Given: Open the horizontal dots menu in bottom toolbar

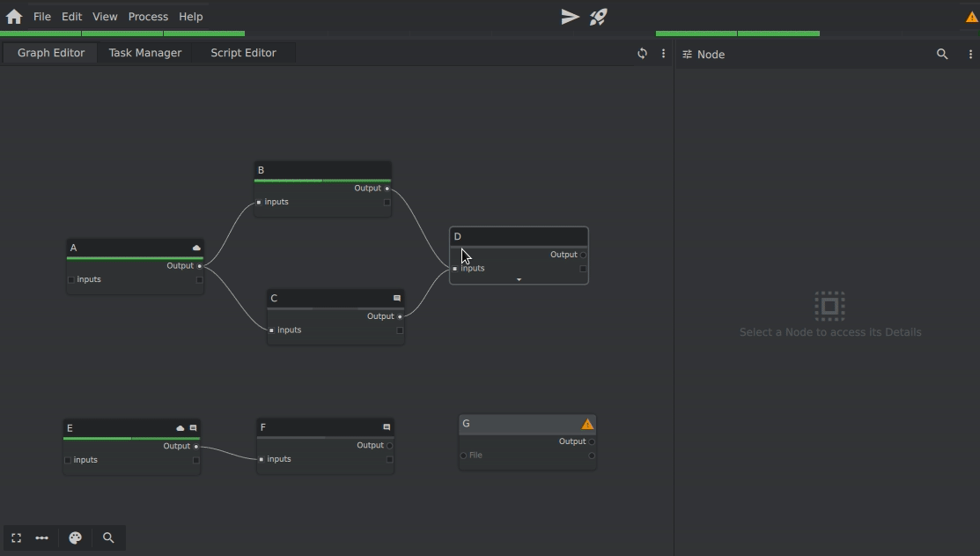Looking at the screenshot, I should pos(41,538).
